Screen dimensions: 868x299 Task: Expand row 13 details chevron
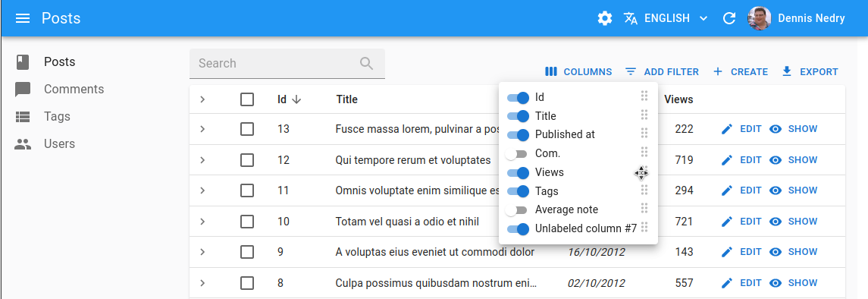pos(202,129)
